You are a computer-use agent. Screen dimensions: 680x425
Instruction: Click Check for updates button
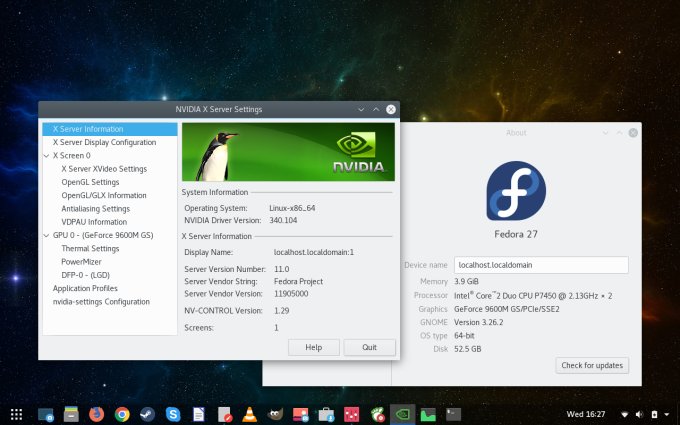coord(591,366)
